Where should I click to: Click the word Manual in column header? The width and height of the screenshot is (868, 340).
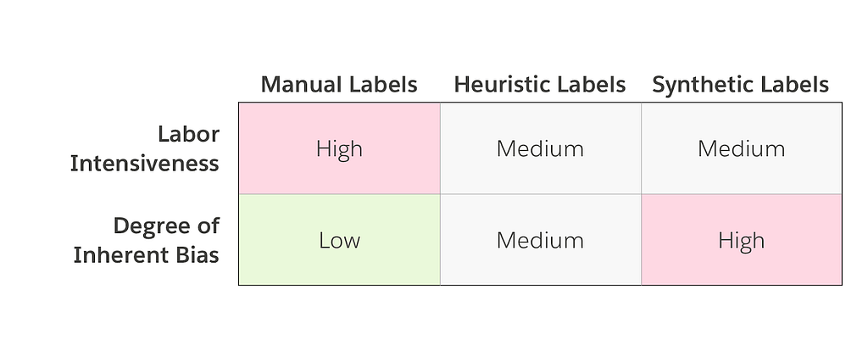[x=301, y=85]
